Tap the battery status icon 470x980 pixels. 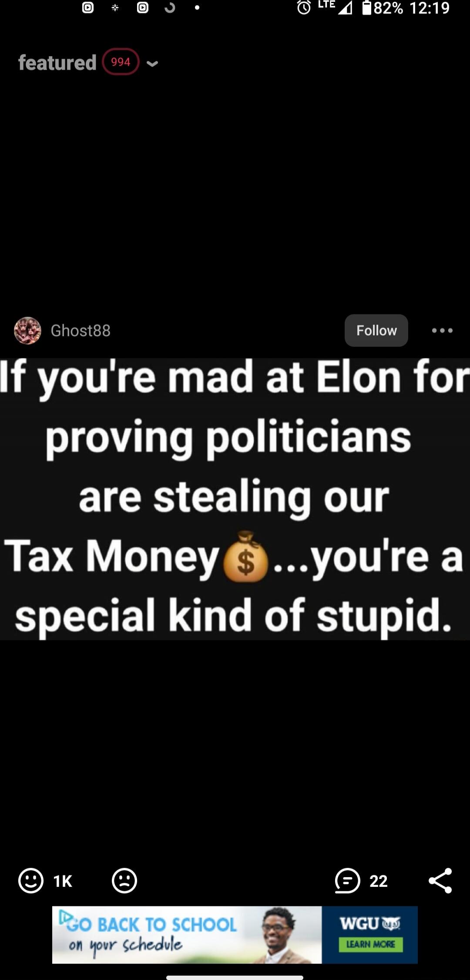[367, 7]
